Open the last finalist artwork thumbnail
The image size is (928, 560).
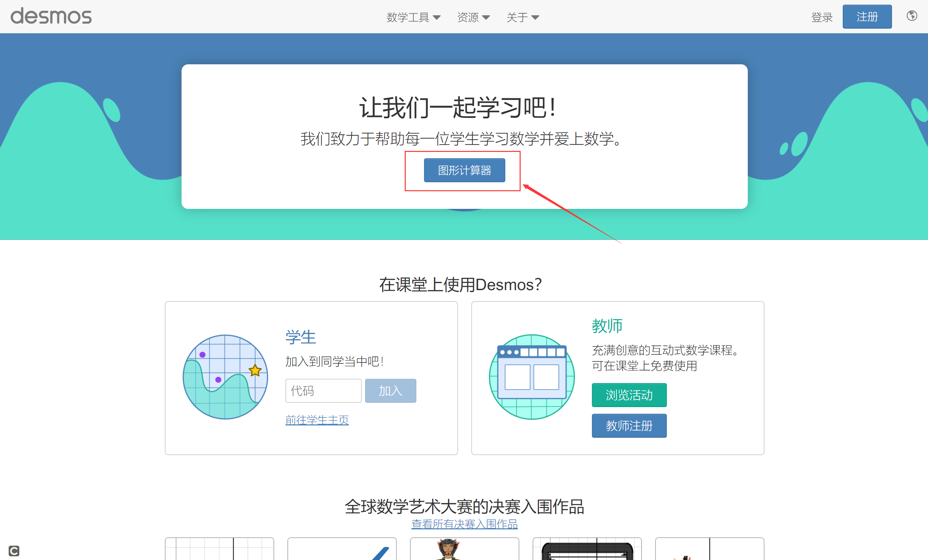pyautogui.click(x=709, y=549)
